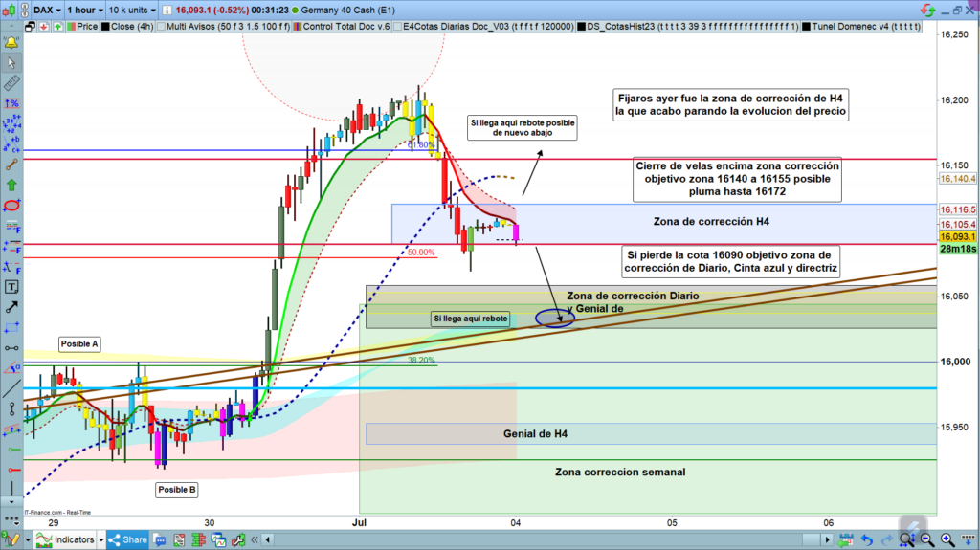980x550 pixels.
Task: Select the Control Total Doc v.6 indicator label
Action: click(345, 27)
